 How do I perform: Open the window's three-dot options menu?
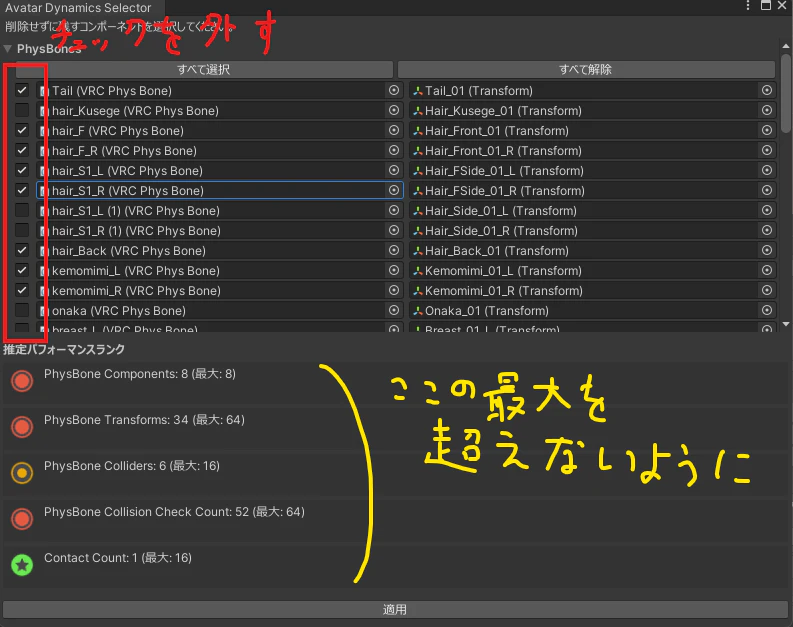click(748, 6)
